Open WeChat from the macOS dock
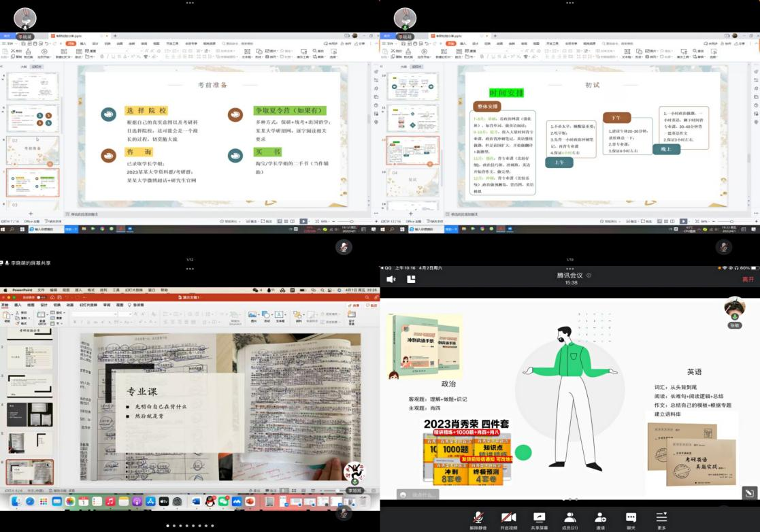The width and height of the screenshot is (760, 532). point(223,501)
